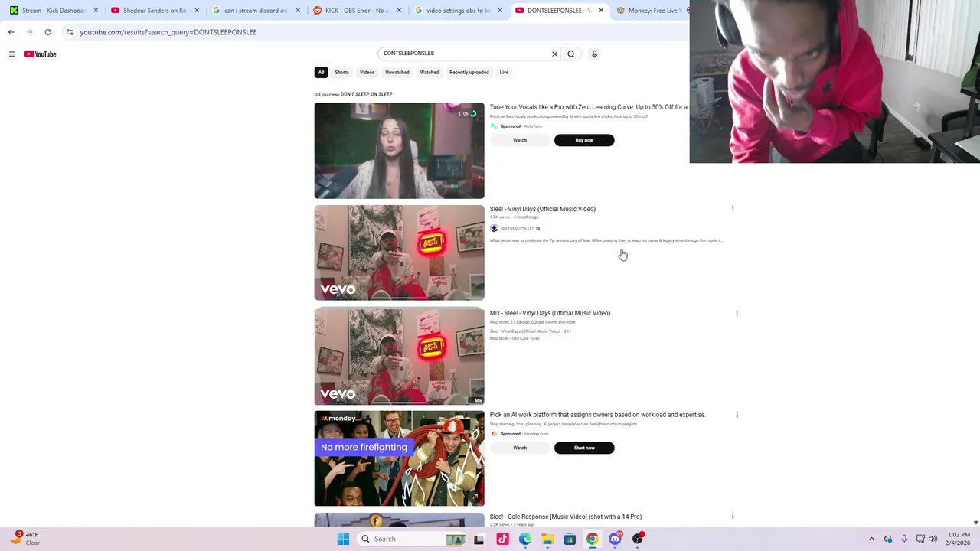Open more options for Slee! - Cole Response video

tap(733, 517)
